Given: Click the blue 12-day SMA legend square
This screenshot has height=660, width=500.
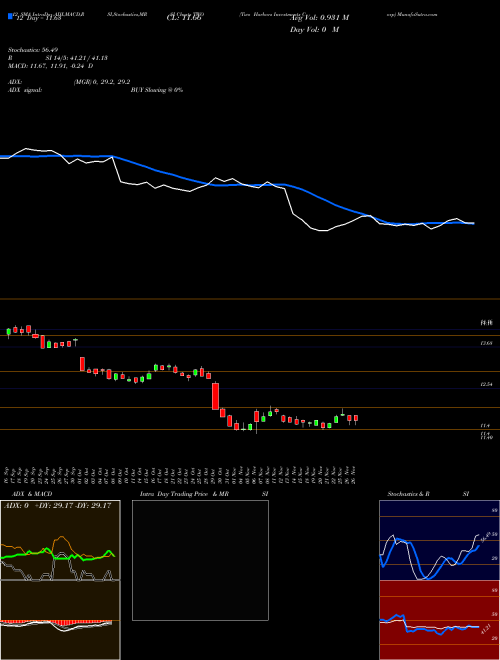Looking at the screenshot, I should 11,16.
